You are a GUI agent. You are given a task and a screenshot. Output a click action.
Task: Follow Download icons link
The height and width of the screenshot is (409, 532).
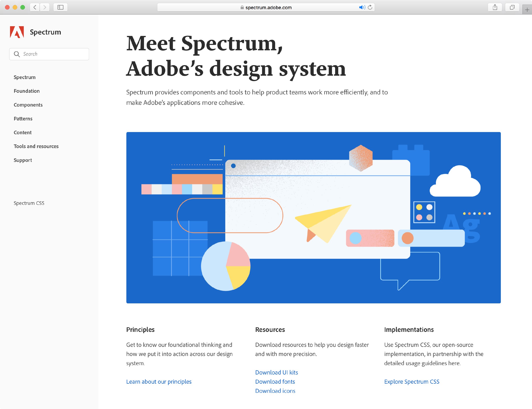coord(275,391)
